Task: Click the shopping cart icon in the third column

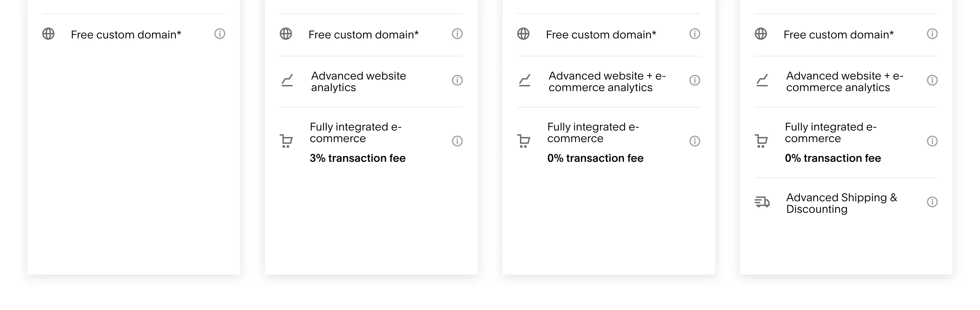Action: click(x=524, y=141)
